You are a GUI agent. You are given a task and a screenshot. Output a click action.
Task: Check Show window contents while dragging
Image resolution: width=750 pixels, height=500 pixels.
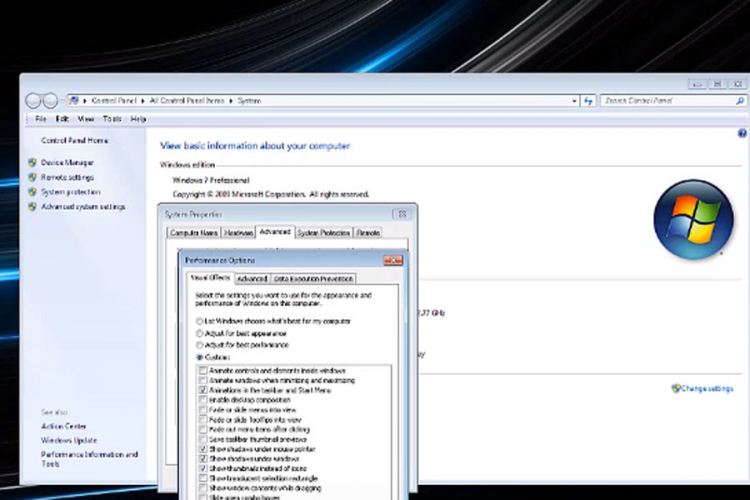(203, 488)
